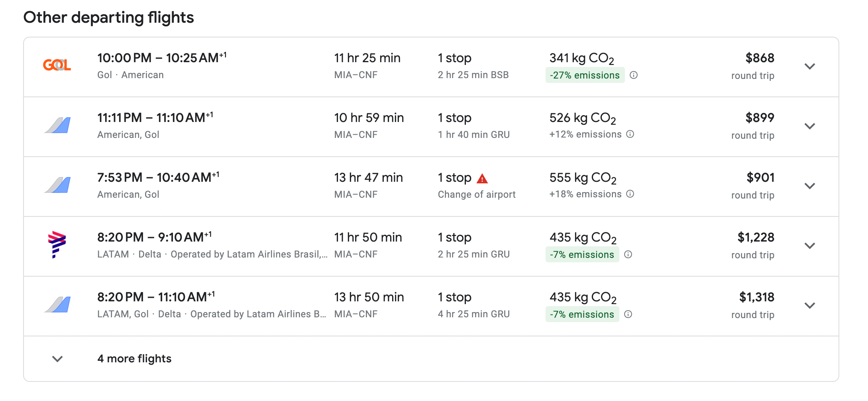Expand the $868 Gol flight details

[809, 67]
